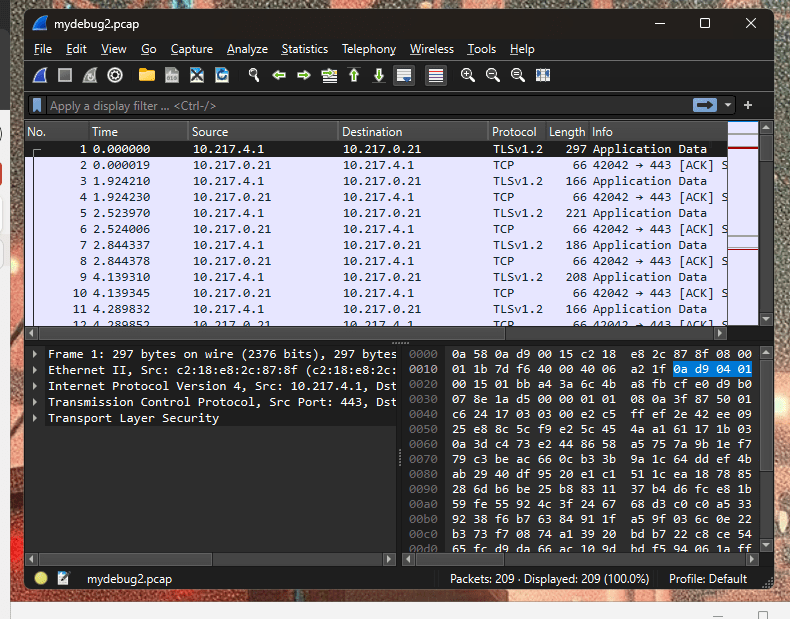Viewport: 790px width, 619px height.
Task: Sort packets by Source column
Action: [x=264, y=132]
